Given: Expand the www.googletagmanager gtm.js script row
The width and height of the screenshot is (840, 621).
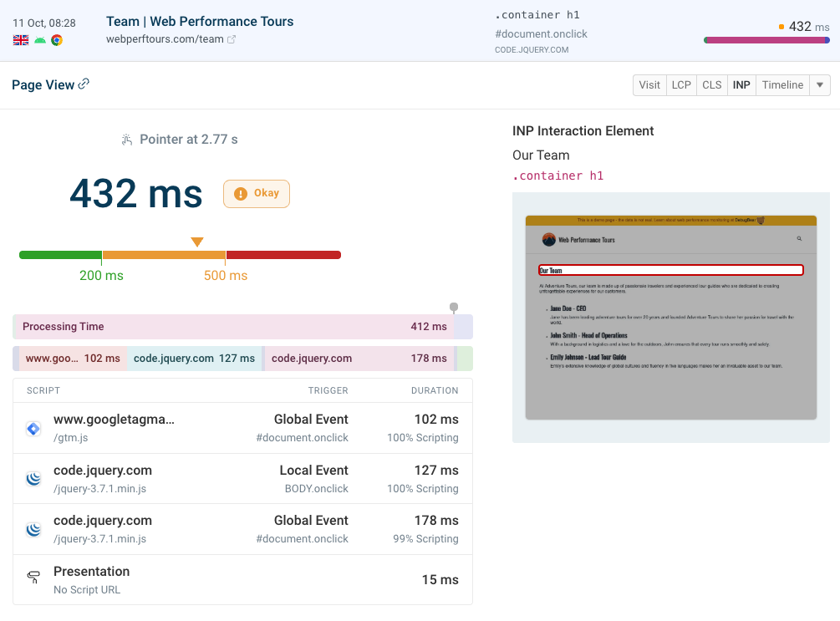Looking at the screenshot, I should pos(242,428).
